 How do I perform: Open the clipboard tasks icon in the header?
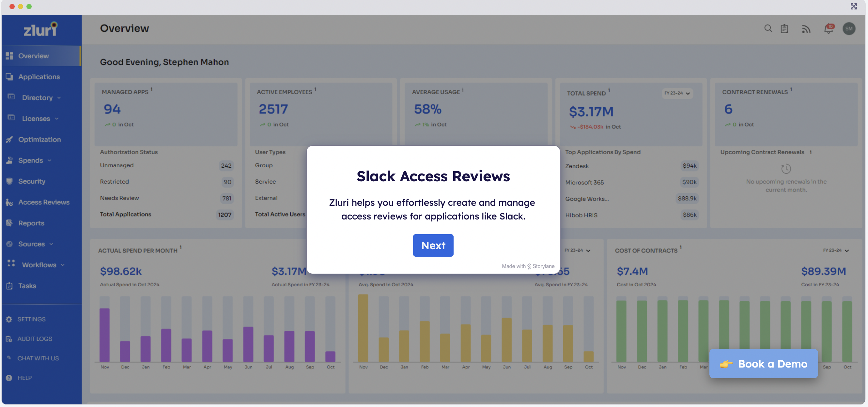[784, 29]
